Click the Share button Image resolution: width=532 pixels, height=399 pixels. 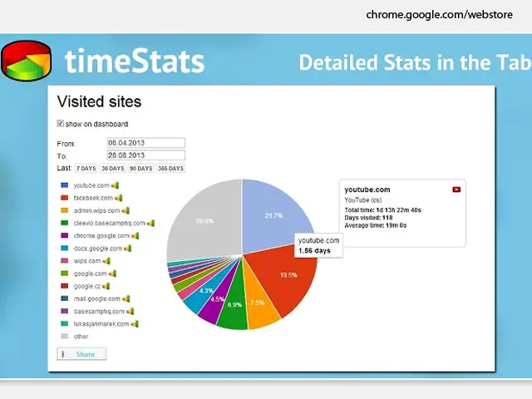(81, 354)
